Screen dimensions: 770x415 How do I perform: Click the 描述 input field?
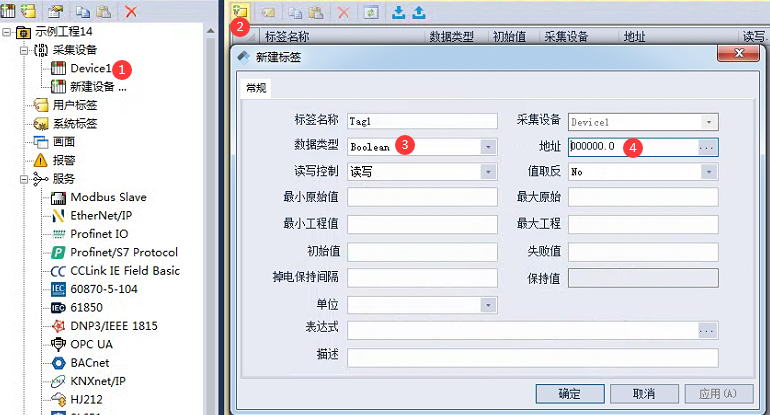tap(533, 358)
